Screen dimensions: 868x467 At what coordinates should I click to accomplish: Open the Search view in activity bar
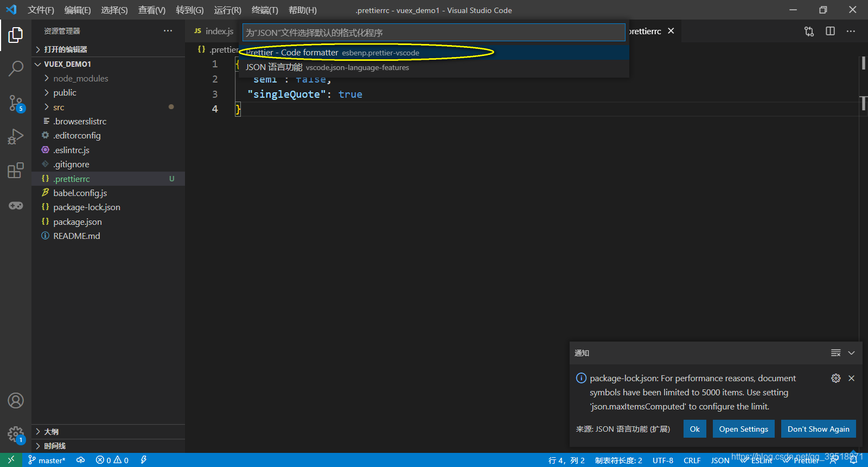click(x=16, y=68)
